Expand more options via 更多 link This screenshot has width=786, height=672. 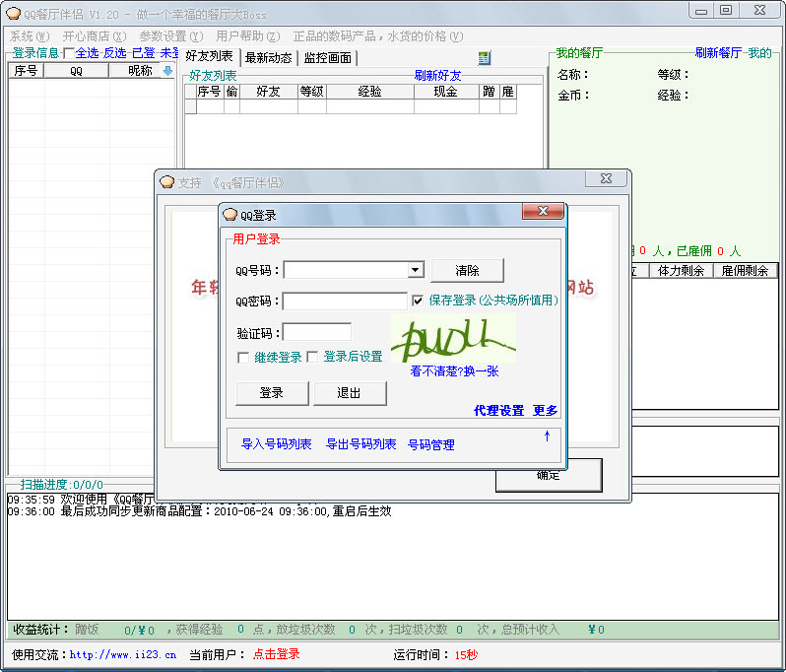[x=546, y=411]
